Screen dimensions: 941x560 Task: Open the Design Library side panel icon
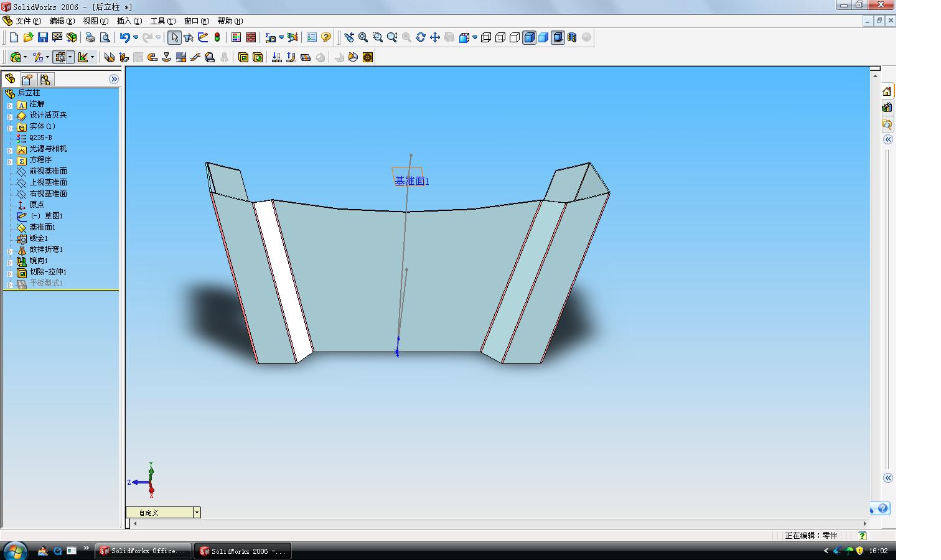pyautogui.click(x=887, y=108)
